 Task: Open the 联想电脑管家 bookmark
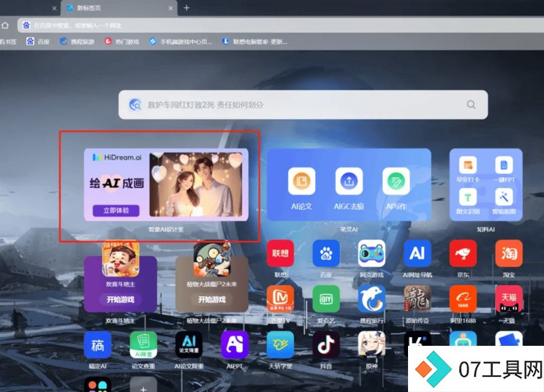click(254, 41)
